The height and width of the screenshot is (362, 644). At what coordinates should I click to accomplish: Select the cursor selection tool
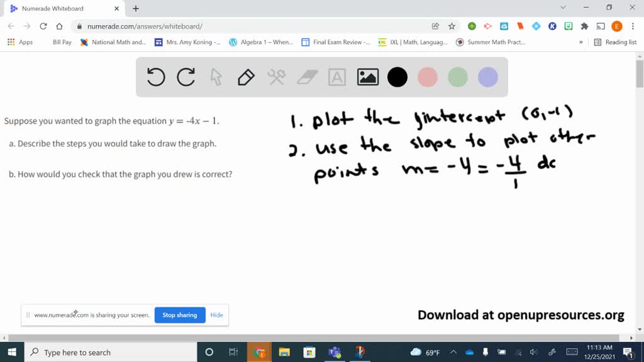[x=216, y=77]
